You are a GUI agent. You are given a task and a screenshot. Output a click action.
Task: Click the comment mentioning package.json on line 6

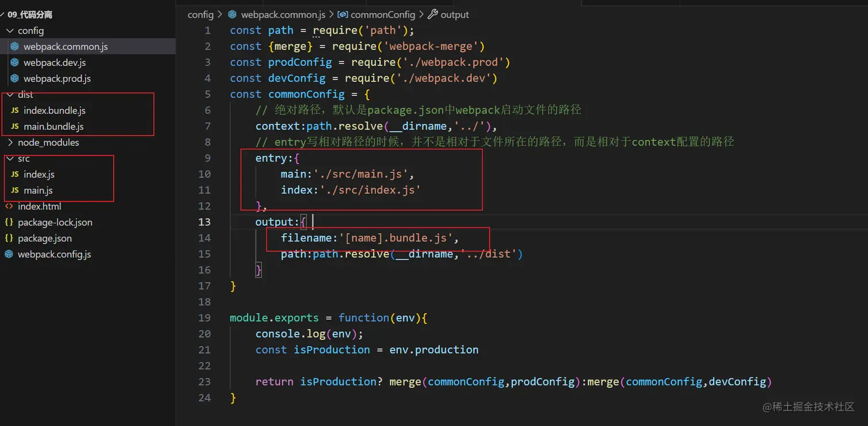coord(418,110)
